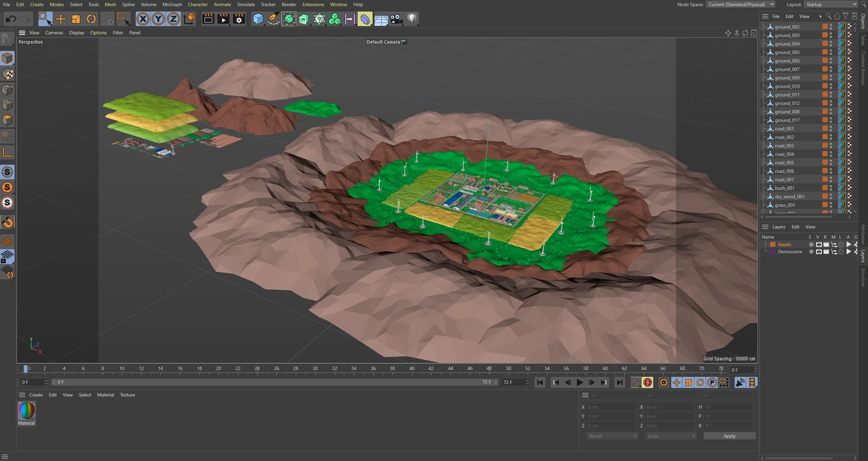Toggle X axis lock
The width and height of the screenshot is (868, 461).
click(143, 19)
